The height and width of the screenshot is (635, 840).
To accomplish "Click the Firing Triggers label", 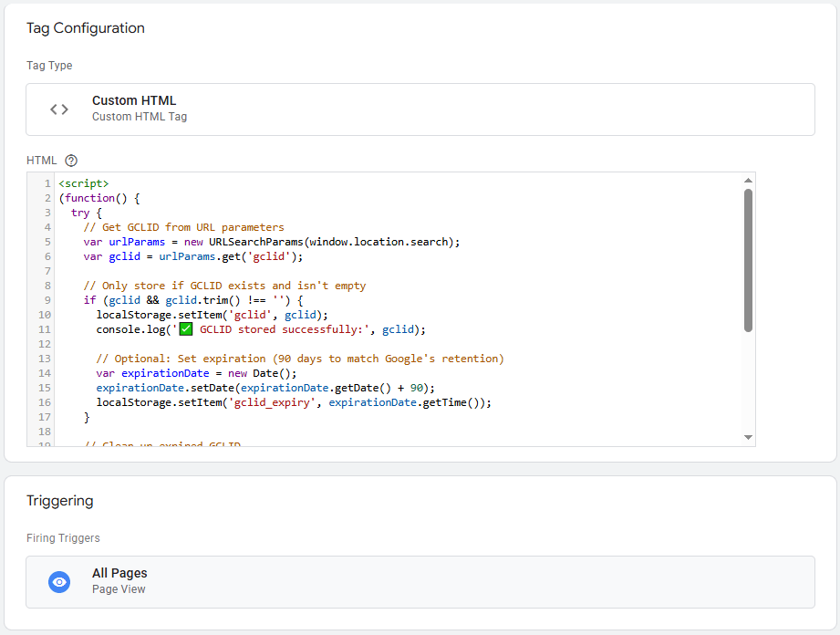I will click(63, 537).
